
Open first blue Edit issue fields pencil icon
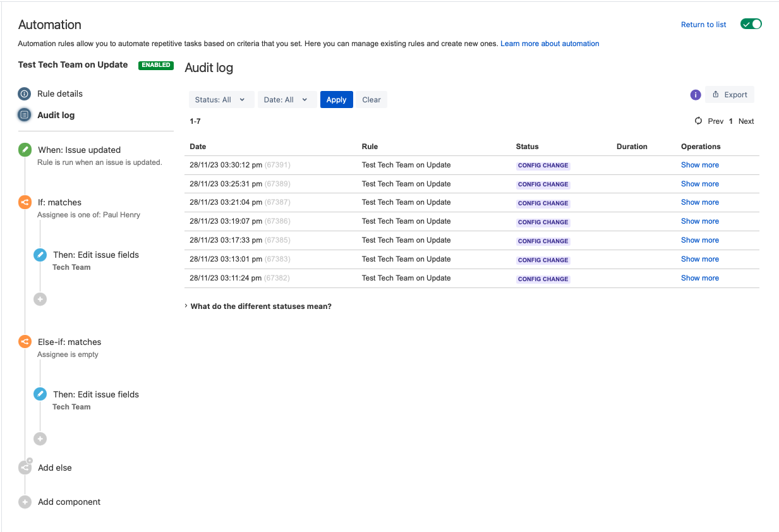40,255
